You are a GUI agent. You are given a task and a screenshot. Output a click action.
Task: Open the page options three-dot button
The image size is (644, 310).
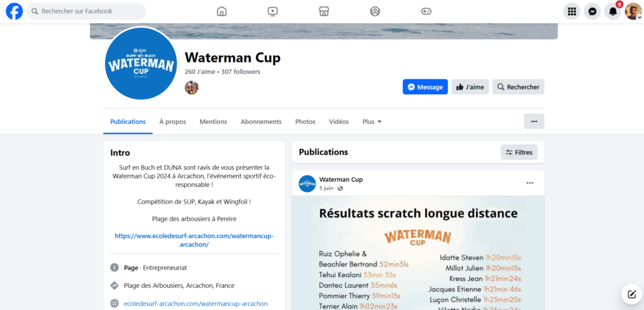tap(534, 121)
